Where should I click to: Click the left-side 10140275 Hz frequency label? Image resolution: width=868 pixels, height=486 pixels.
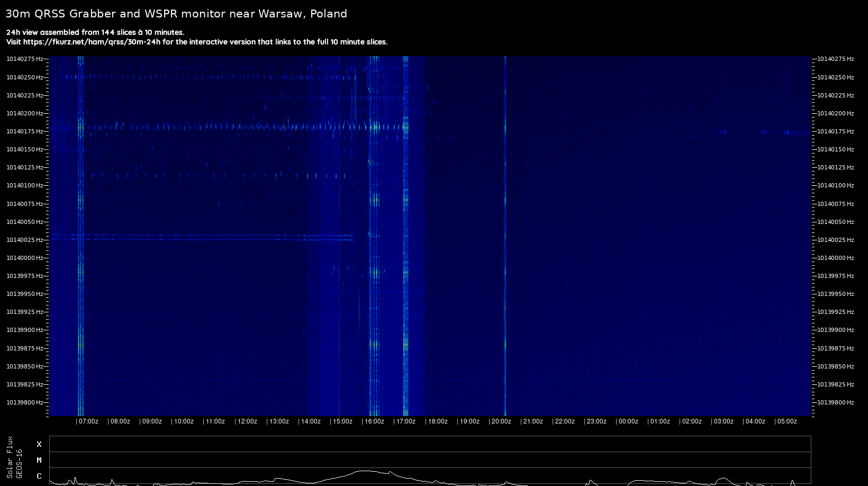pyautogui.click(x=24, y=59)
